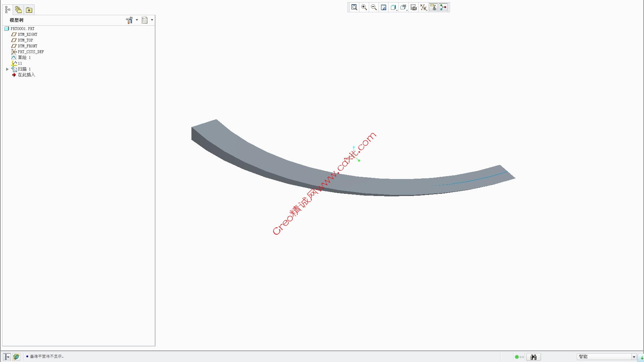This screenshot has width=644, height=362.
Task: Toggle annotation display icon in graphics toolbar
Action: pyautogui.click(x=433, y=7)
